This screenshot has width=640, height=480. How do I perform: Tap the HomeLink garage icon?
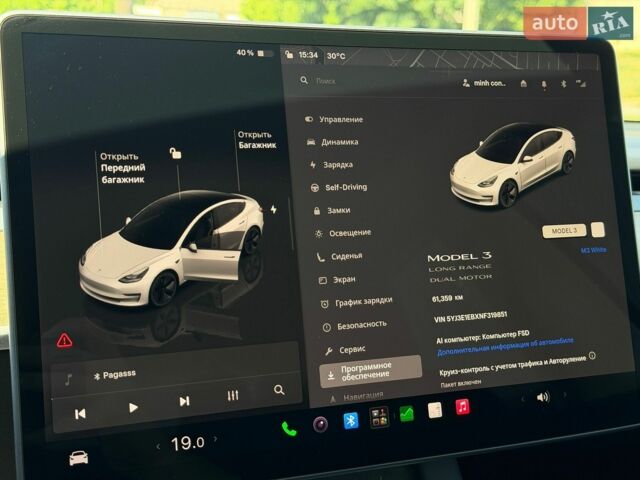pyautogui.click(x=524, y=84)
